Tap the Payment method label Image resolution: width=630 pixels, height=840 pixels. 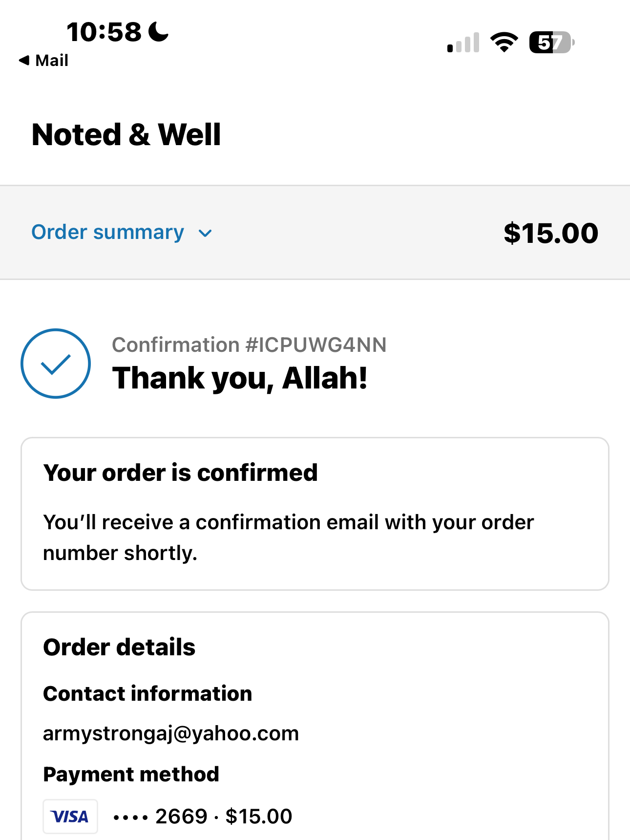(x=131, y=774)
